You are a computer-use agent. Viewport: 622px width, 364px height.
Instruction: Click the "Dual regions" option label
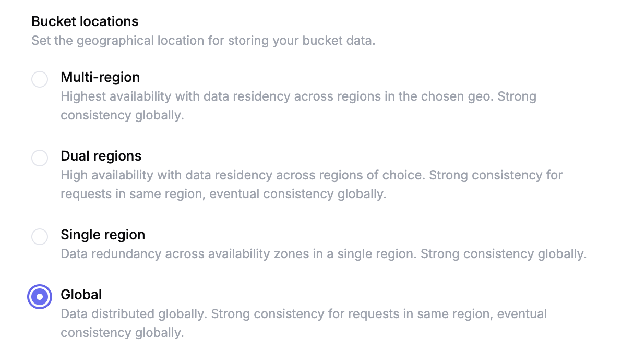tap(101, 156)
